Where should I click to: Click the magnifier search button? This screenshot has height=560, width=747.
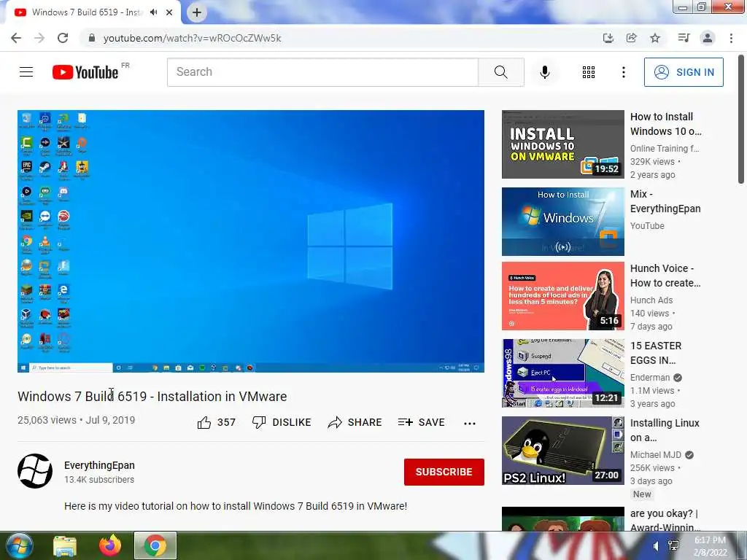click(x=500, y=72)
